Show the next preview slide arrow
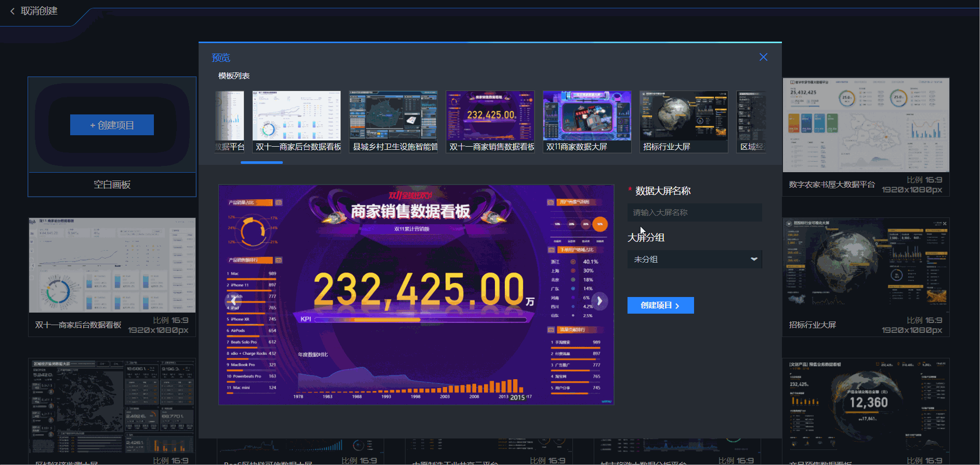Screen dimensions: 980x465 599,301
